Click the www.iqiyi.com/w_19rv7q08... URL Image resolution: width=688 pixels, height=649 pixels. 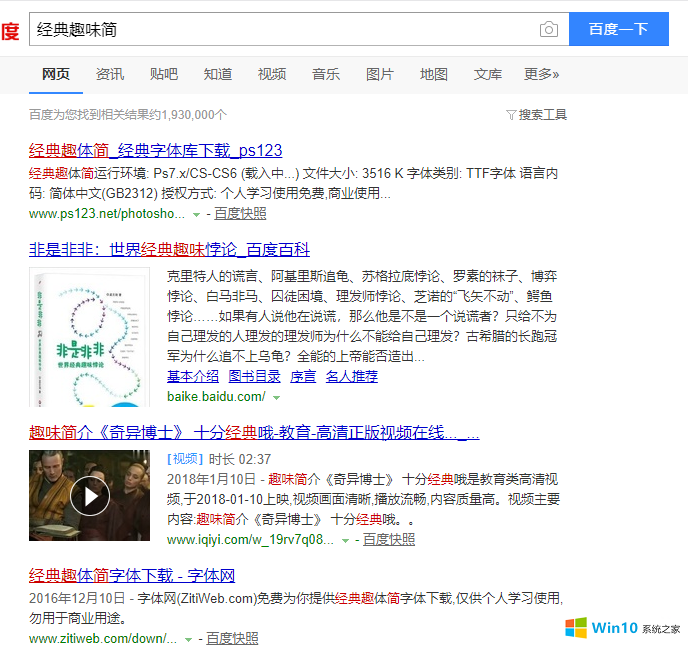(x=250, y=539)
